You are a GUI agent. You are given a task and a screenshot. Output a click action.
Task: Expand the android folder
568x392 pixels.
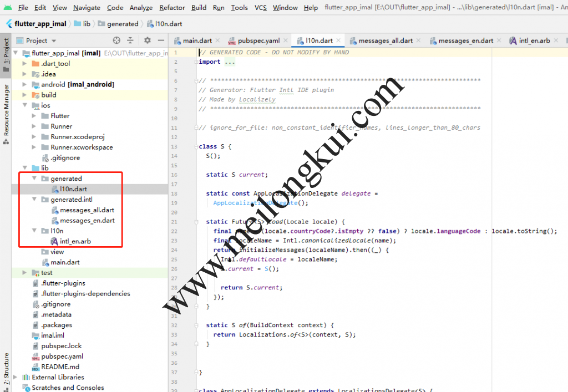24,84
